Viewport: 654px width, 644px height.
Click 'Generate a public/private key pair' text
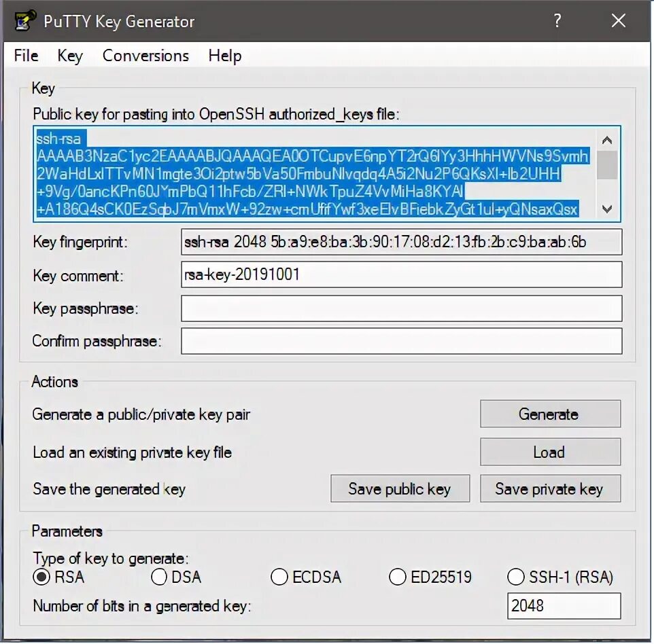141,414
